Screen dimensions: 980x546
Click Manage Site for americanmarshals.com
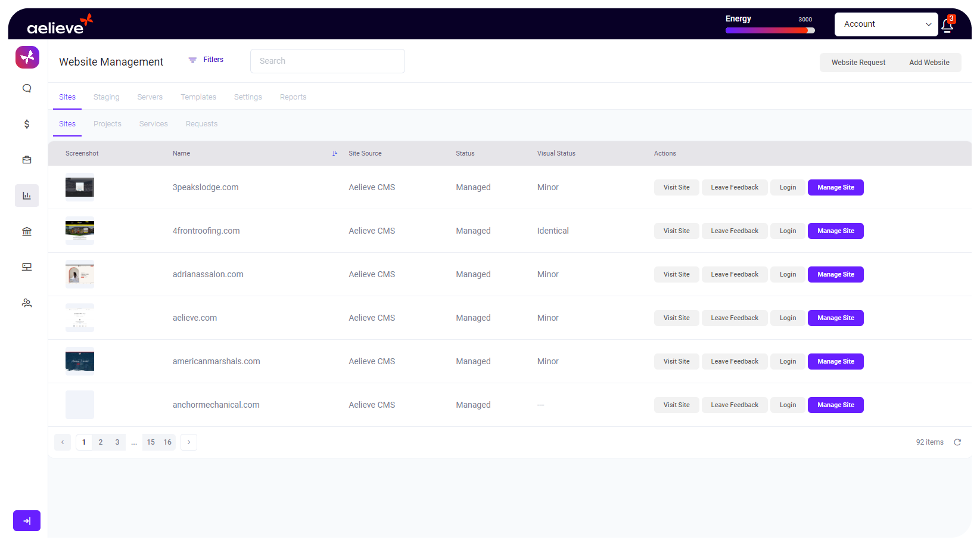836,361
